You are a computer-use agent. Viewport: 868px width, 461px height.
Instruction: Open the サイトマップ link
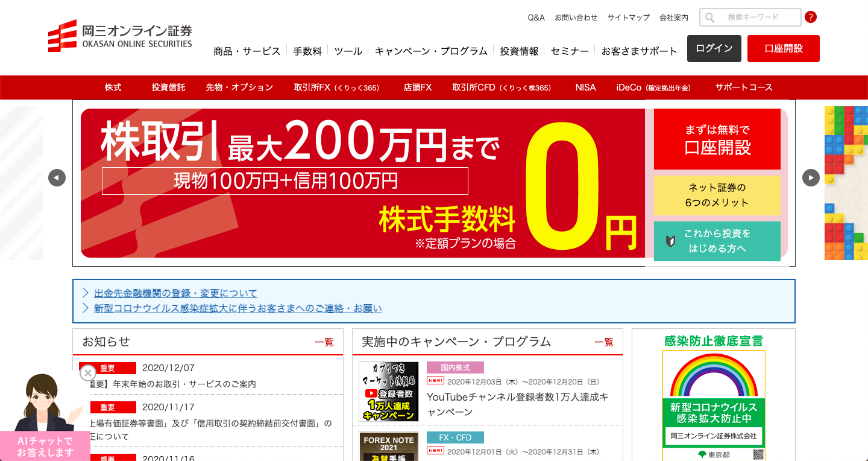[629, 17]
